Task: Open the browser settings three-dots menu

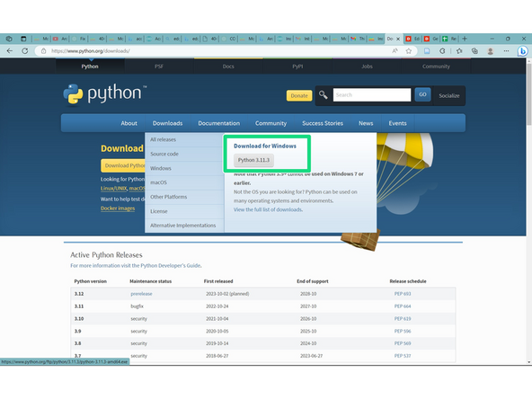Action: click(x=506, y=51)
